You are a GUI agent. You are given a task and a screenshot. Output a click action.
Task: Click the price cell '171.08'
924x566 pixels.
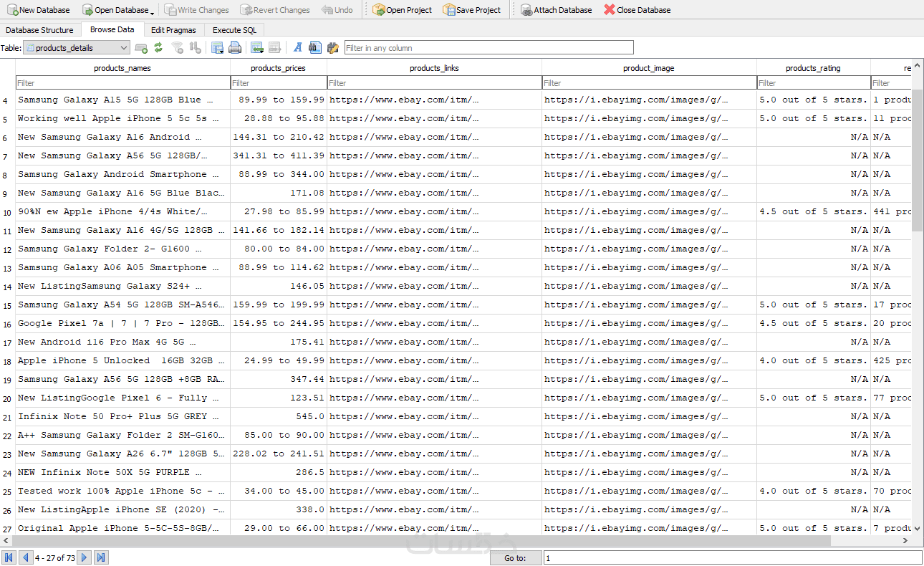coord(279,193)
